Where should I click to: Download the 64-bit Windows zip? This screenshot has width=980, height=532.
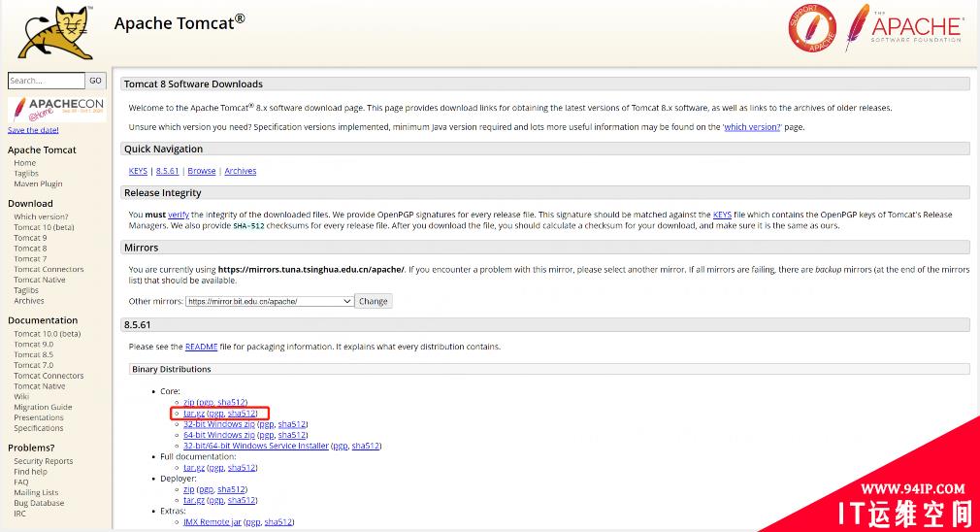click(x=219, y=435)
